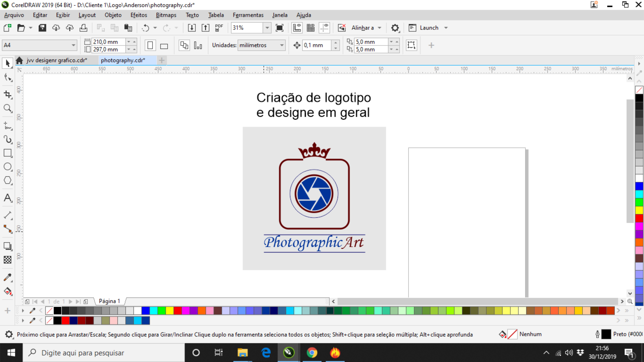Viewport: 644px width, 362px height.
Task: Click the Alinhar a button
Action: 362,28
